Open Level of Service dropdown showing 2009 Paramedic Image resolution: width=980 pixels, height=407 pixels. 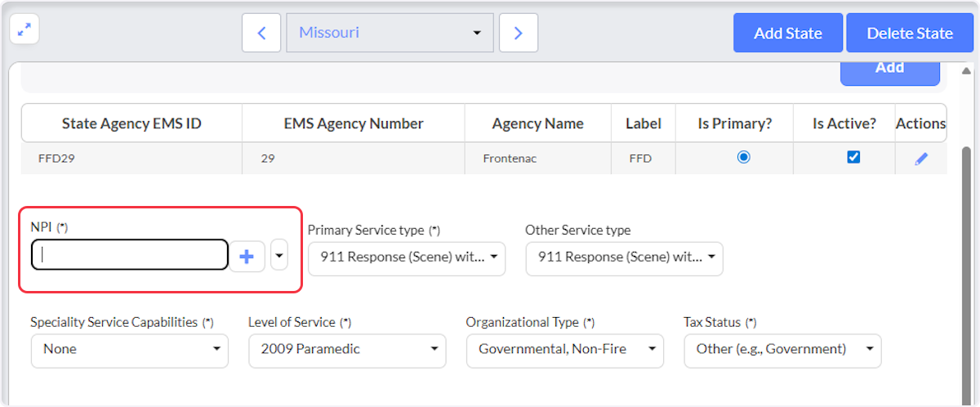click(x=347, y=350)
